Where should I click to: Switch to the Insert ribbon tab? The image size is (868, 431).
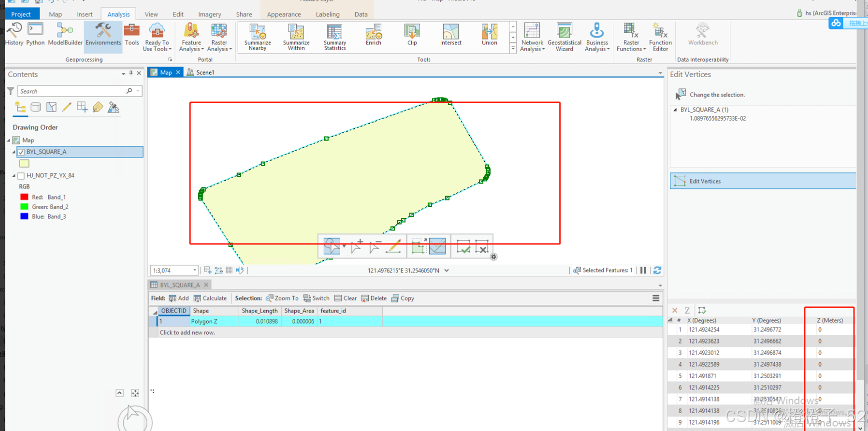point(85,14)
